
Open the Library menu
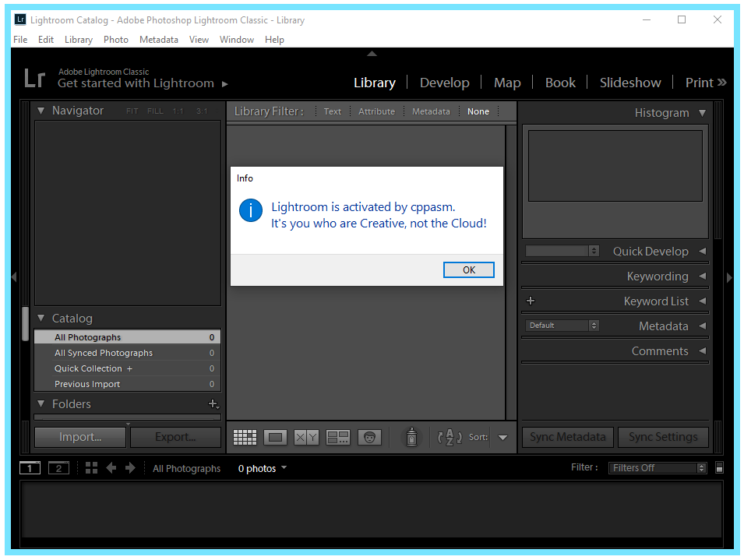tap(78, 40)
